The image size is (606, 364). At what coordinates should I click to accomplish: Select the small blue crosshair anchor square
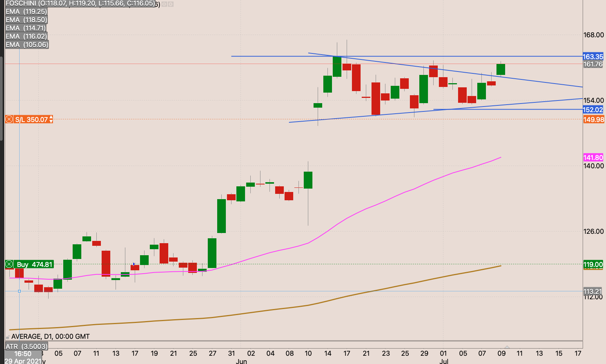click(x=20, y=291)
